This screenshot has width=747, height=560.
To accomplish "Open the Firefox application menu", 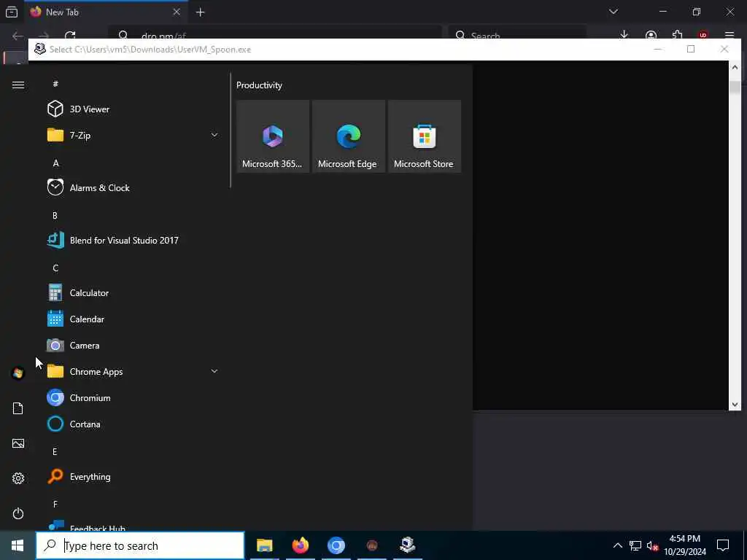I will (x=729, y=35).
